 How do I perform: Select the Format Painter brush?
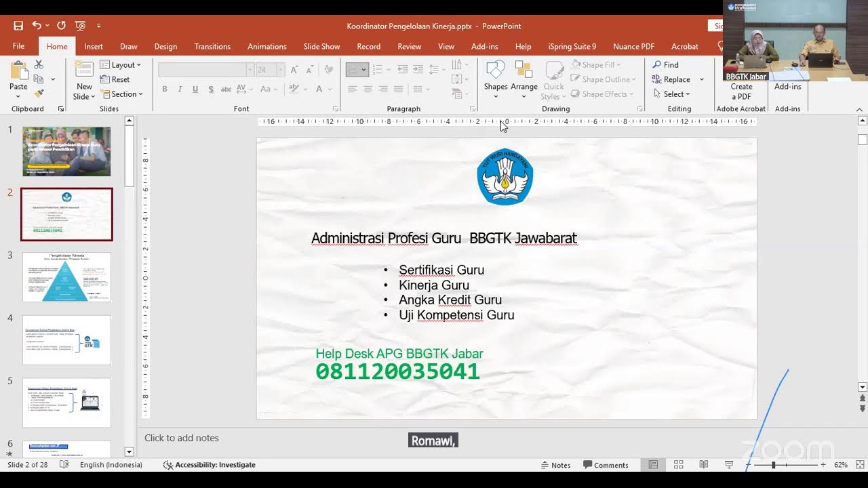click(39, 94)
